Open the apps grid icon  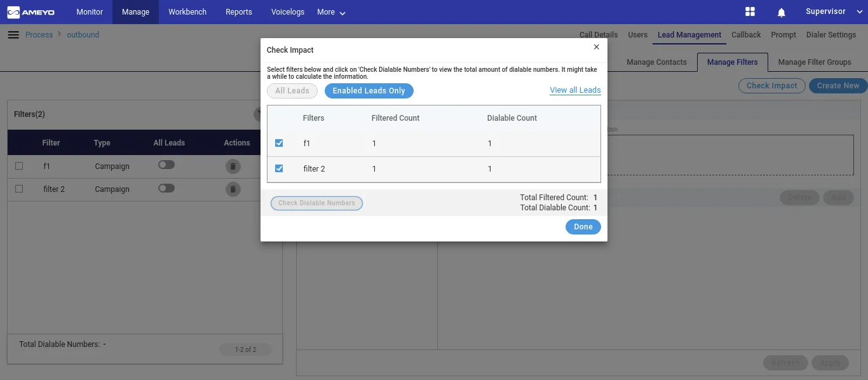(750, 12)
